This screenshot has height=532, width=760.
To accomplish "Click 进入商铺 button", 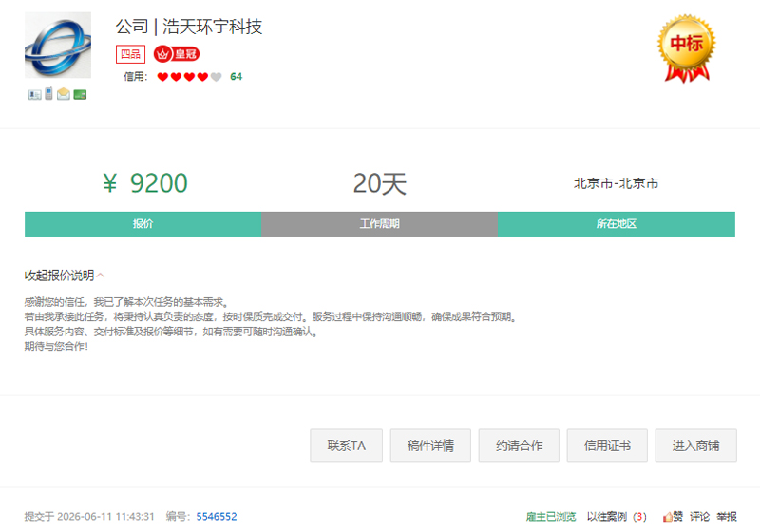I will coord(695,446).
